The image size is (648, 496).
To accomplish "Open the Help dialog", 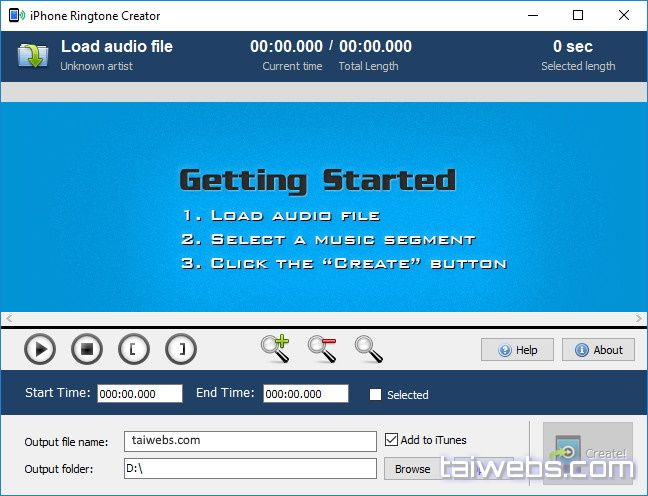I will [x=517, y=350].
